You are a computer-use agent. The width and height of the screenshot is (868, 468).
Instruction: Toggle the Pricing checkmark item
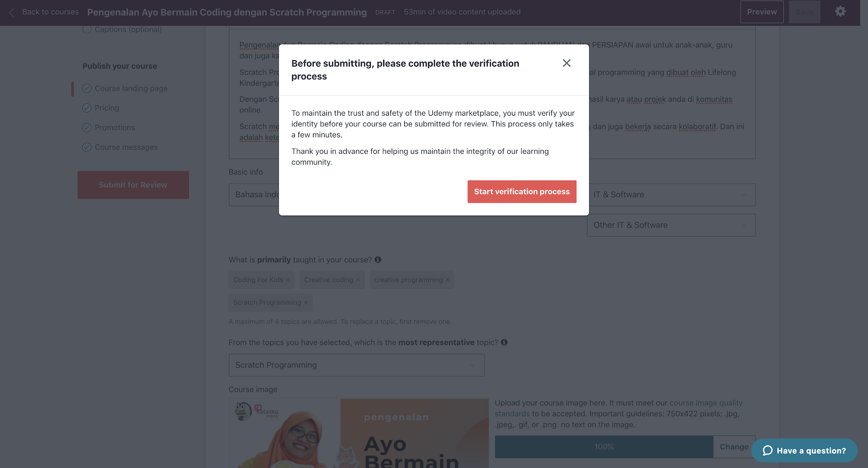point(87,108)
